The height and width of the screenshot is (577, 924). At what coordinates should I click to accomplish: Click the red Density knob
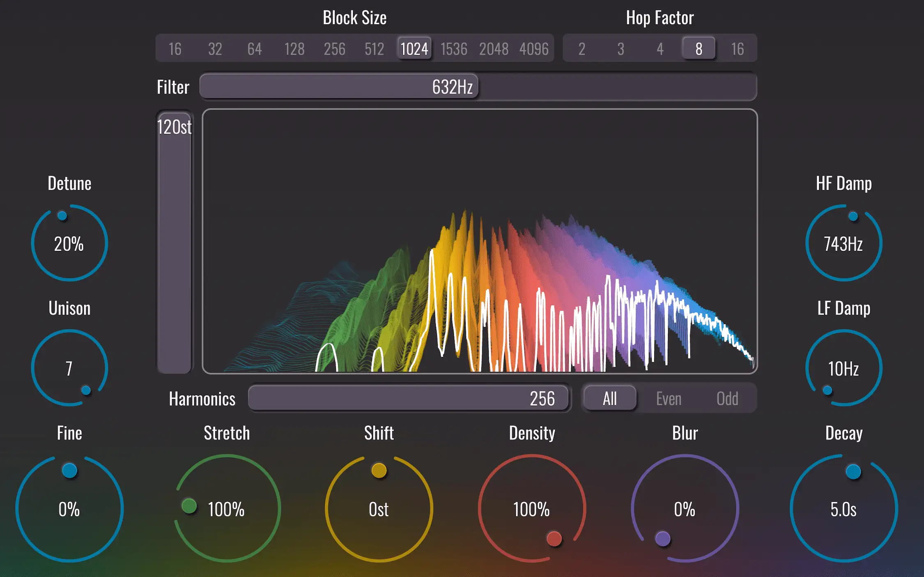tap(532, 508)
